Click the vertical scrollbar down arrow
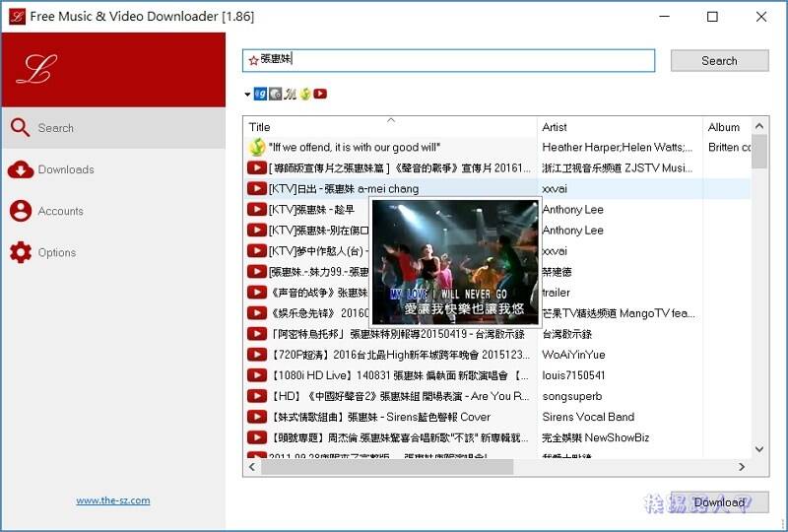Viewport: 788px width, 532px height. [759, 449]
